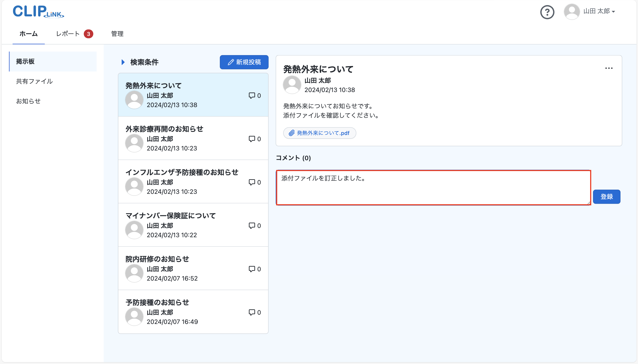Click comment icon on 院内研修のお知らせ post
This screenshot has height=364, width=638.
tap(252, 269)
